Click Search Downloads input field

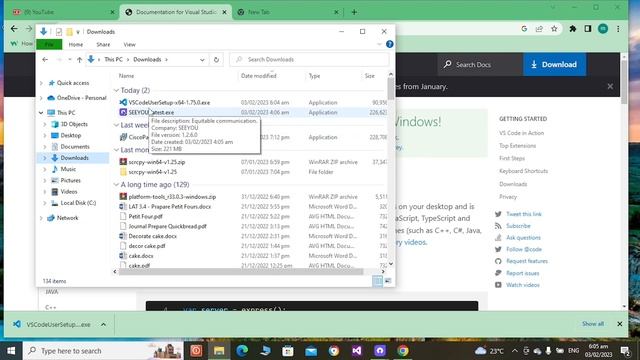coord(309,60)
